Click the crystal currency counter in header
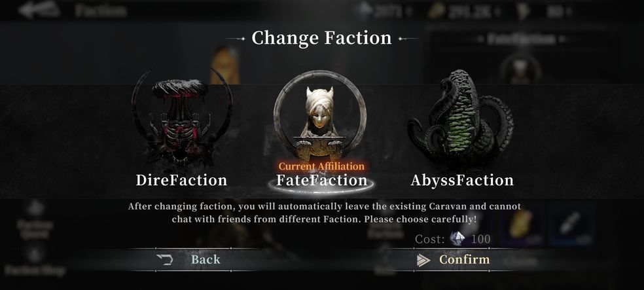 click(x=383, y=11)
